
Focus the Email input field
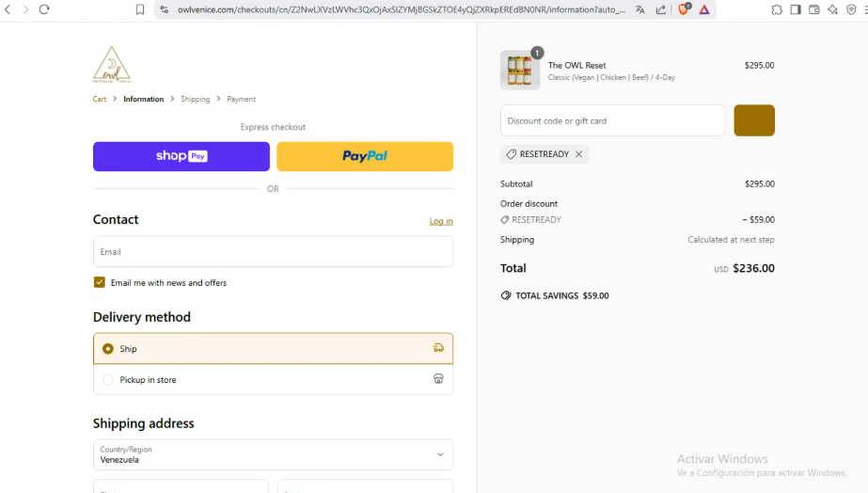(273, 251)
